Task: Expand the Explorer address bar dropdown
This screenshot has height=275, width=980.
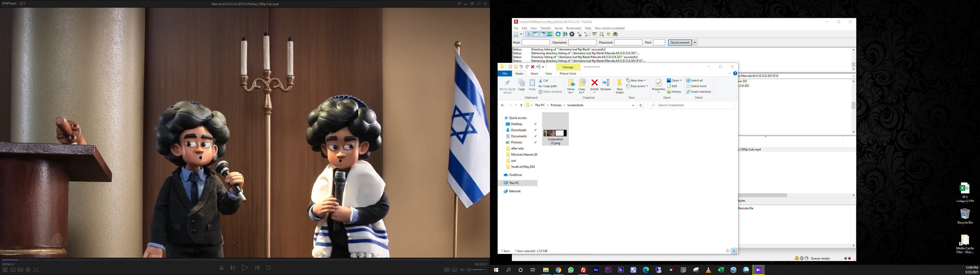Action: coord(633,105)
